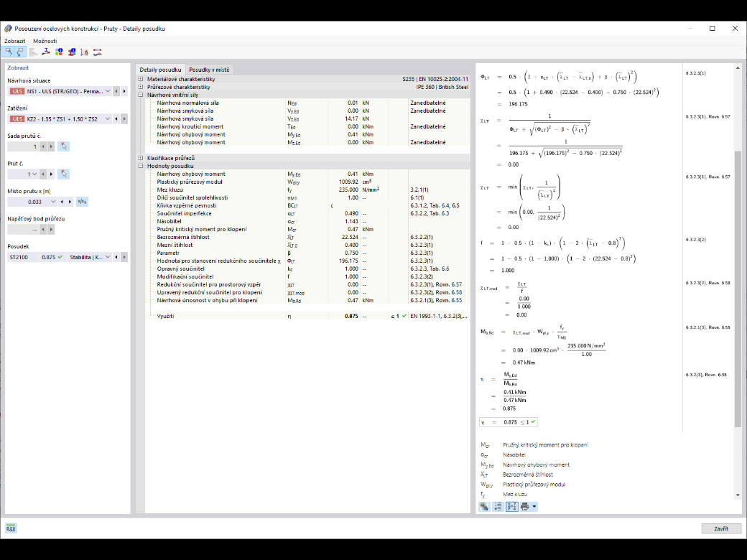This screenshot has height=560, width=747.
Task: Expand Průřezové charakteristiky section
Action: [x=141, y=87]
